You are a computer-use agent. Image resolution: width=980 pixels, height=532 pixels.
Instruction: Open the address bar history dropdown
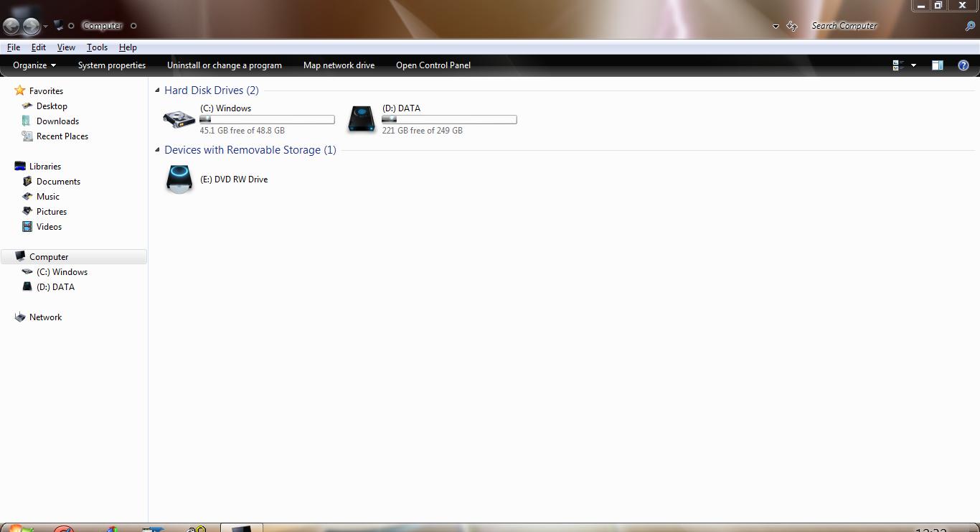click(776, 27)
